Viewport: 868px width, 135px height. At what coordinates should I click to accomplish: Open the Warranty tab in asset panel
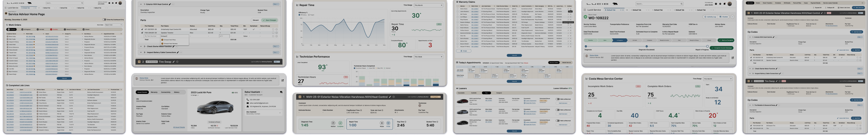click(x=154, y=92)
